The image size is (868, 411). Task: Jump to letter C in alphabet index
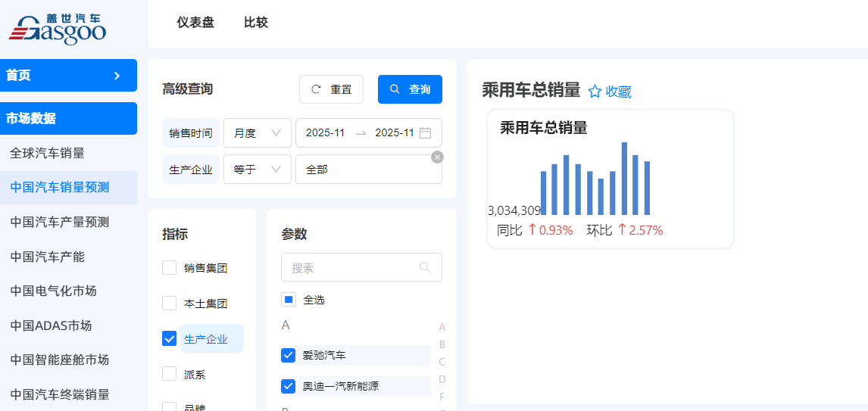click(x=442, y=362)
